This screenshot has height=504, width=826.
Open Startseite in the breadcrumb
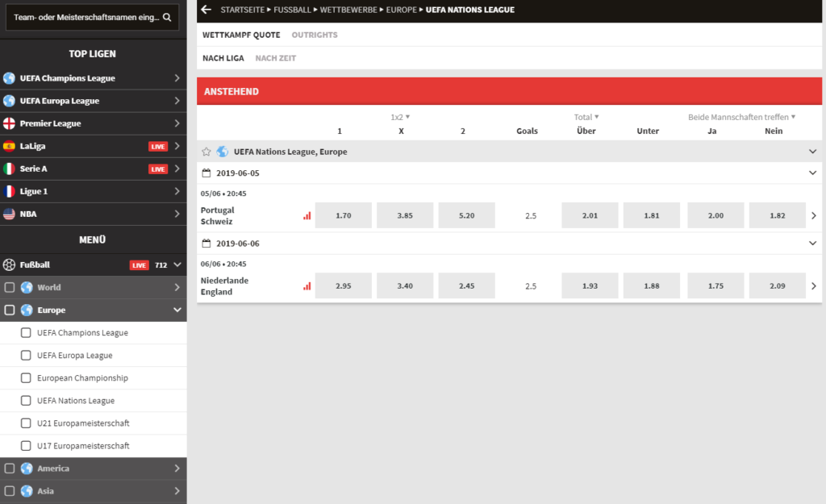[243, 10]
